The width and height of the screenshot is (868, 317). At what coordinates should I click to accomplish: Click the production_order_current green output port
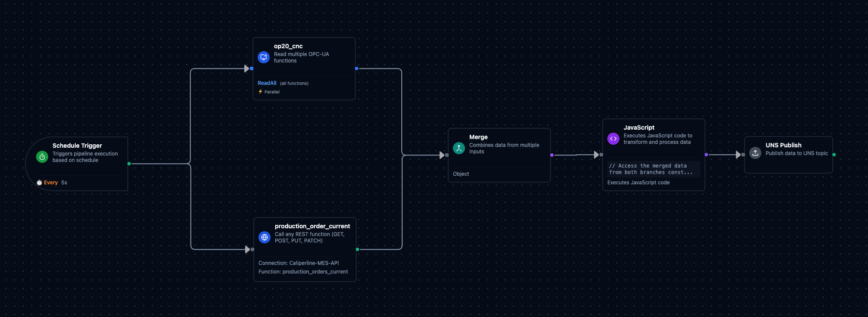(x=357, y=249)
